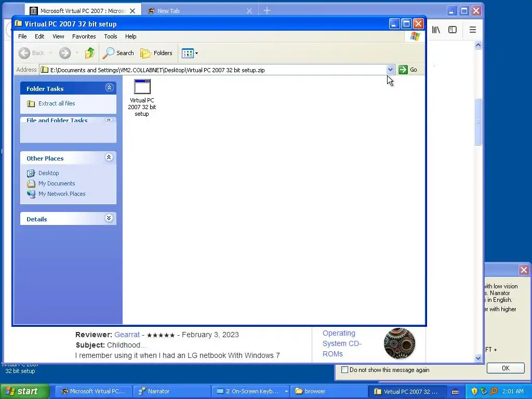Click the network tray icon beside shield
This screenshot has width=532, height=399.
tap(484, 392)
